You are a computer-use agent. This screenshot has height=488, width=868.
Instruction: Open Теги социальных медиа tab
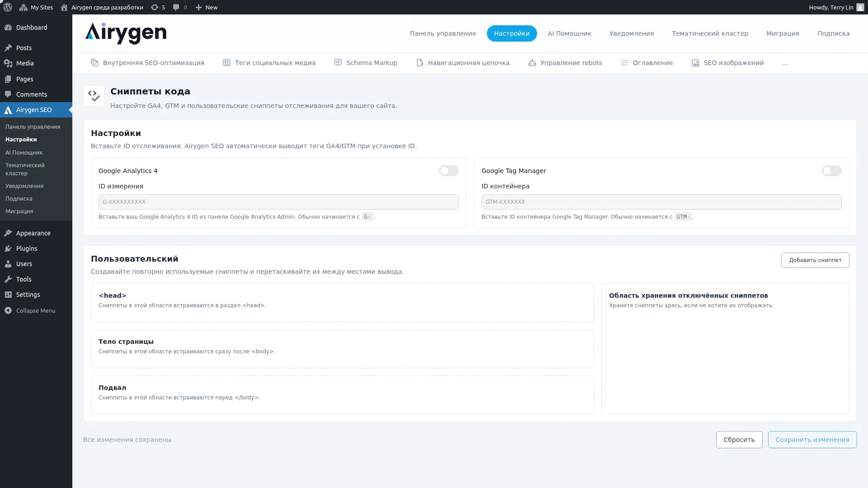tap(269, 63)
